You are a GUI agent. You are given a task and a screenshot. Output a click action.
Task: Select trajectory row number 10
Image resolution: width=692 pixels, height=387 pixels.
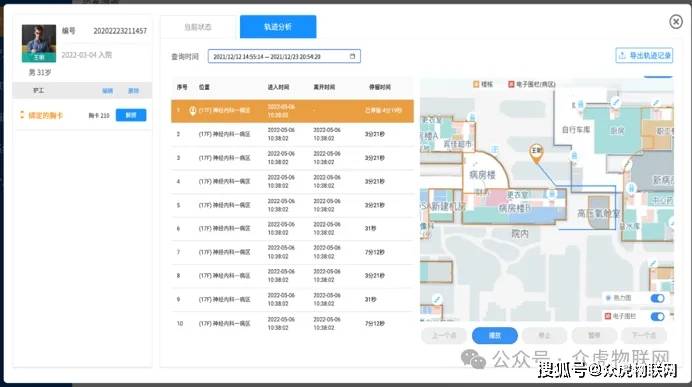(293, 323)
